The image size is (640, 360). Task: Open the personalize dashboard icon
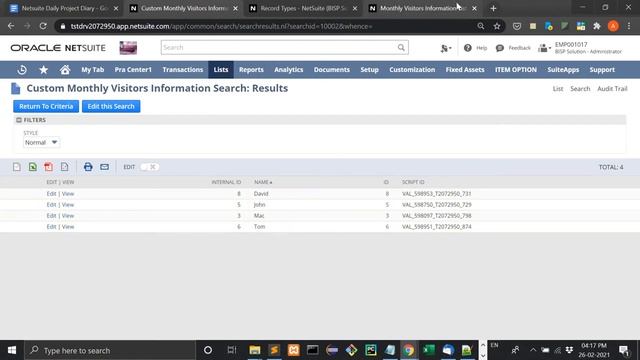pyautogui.click(x=445, y=48)
